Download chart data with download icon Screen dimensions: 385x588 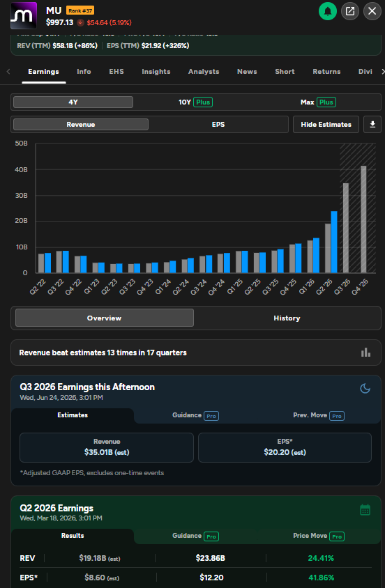coord(372,125)
